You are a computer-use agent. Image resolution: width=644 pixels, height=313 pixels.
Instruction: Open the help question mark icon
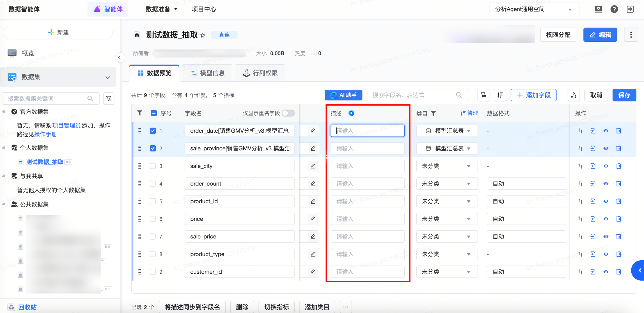614,9
